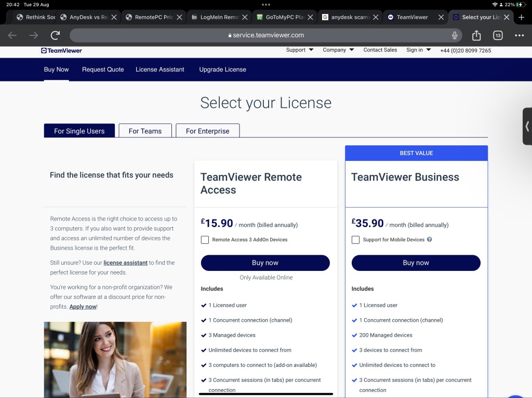
Task: Click Unlimited devices to connect from feature
Action: [250, 350]
